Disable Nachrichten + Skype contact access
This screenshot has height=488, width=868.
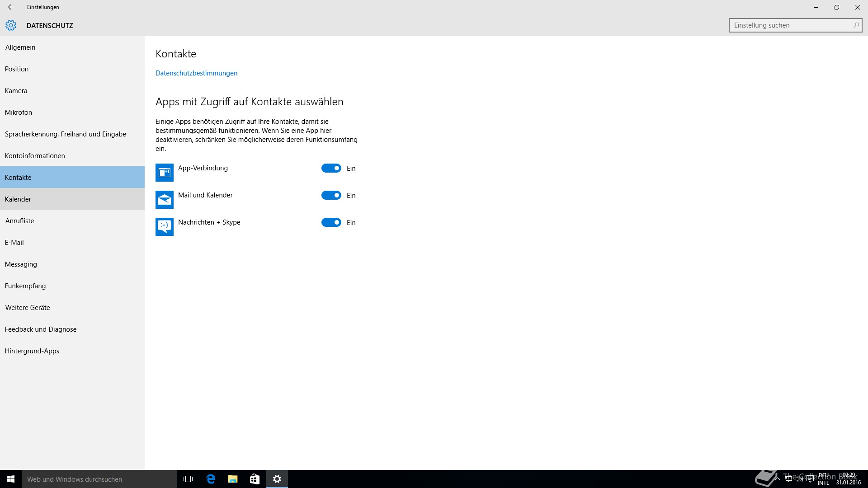331,222
